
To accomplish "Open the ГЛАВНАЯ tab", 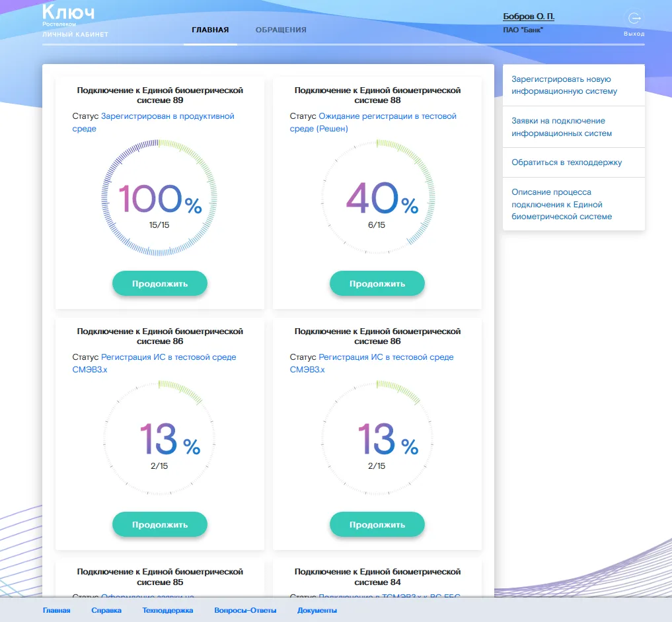I will (x=210, y=30).
